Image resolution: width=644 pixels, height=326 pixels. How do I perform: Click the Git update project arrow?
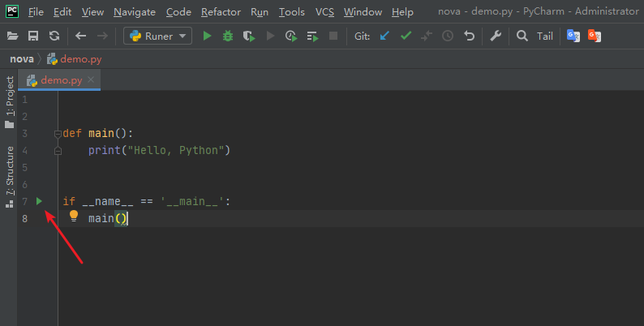pyautogui.click(x=385, y=36)
